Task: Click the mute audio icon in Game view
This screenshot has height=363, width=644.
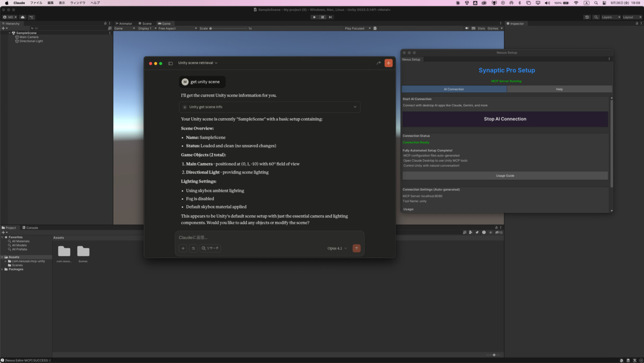Action: (467, 28)
